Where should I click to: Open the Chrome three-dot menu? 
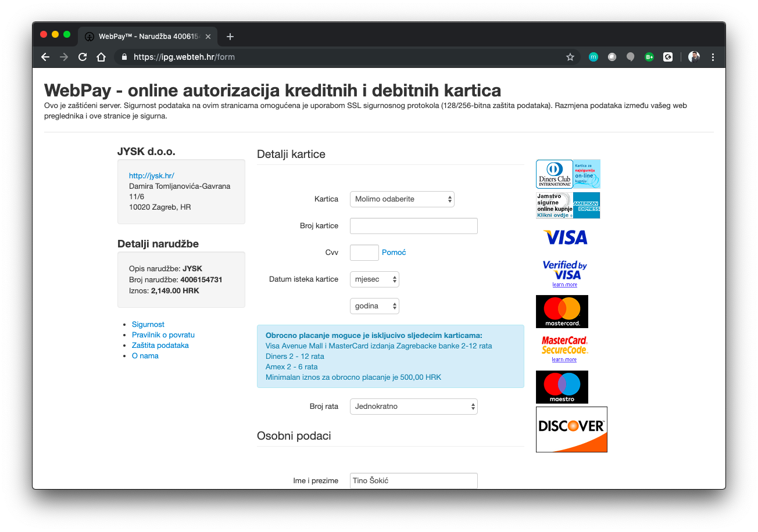713,57
